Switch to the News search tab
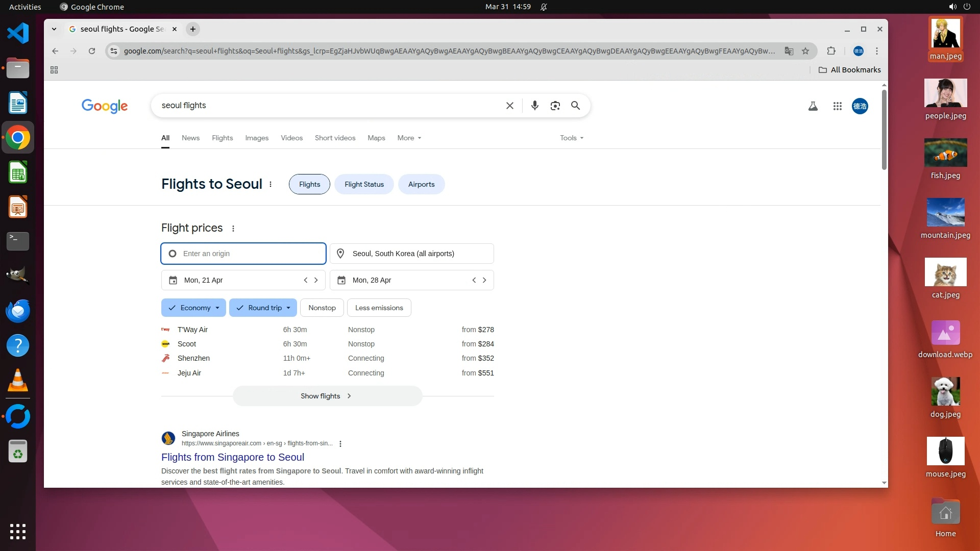980x551 pixels. click(x=190, y=138)
